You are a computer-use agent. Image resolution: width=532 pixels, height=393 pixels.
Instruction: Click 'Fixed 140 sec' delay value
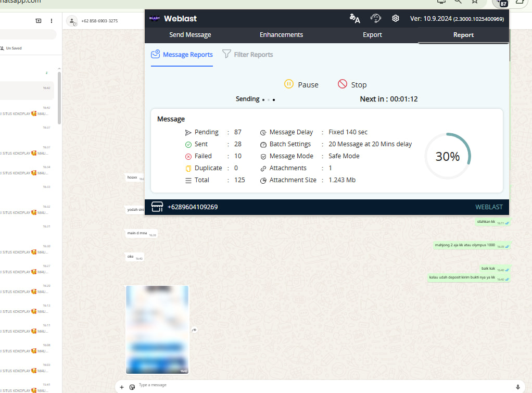click(x=348, y=132)
